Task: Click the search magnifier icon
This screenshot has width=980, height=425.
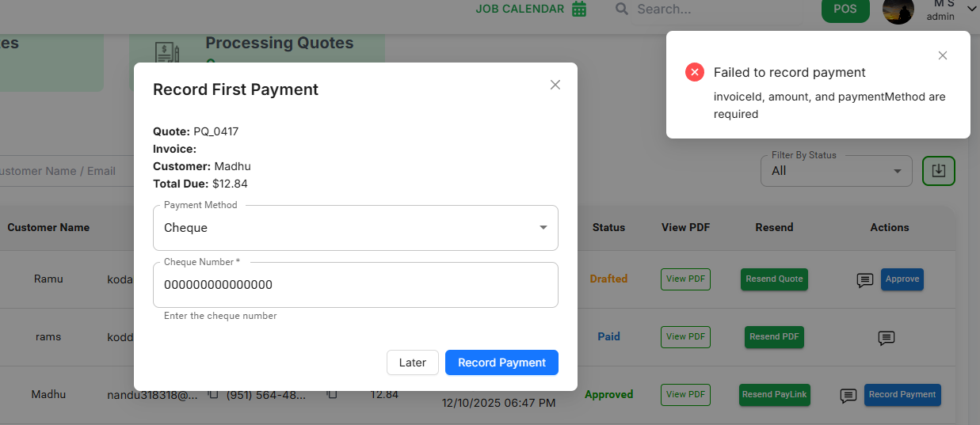Action: 622,9
